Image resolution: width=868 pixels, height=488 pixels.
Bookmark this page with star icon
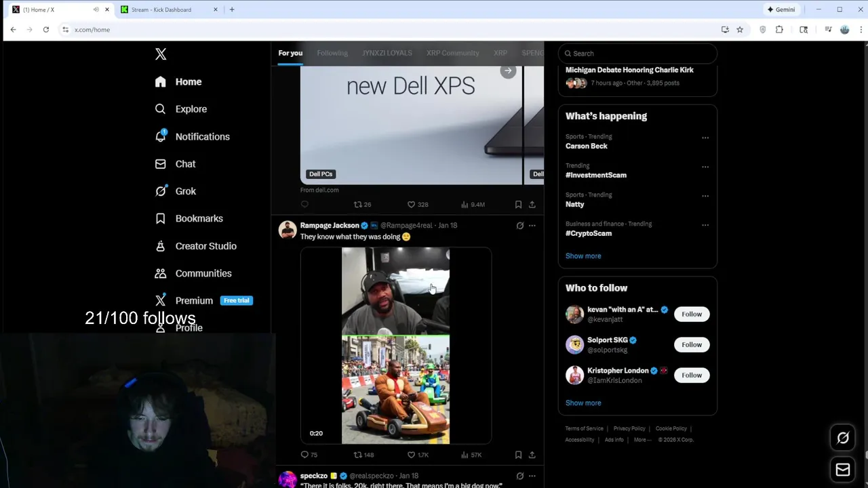[x=740, y=30]
